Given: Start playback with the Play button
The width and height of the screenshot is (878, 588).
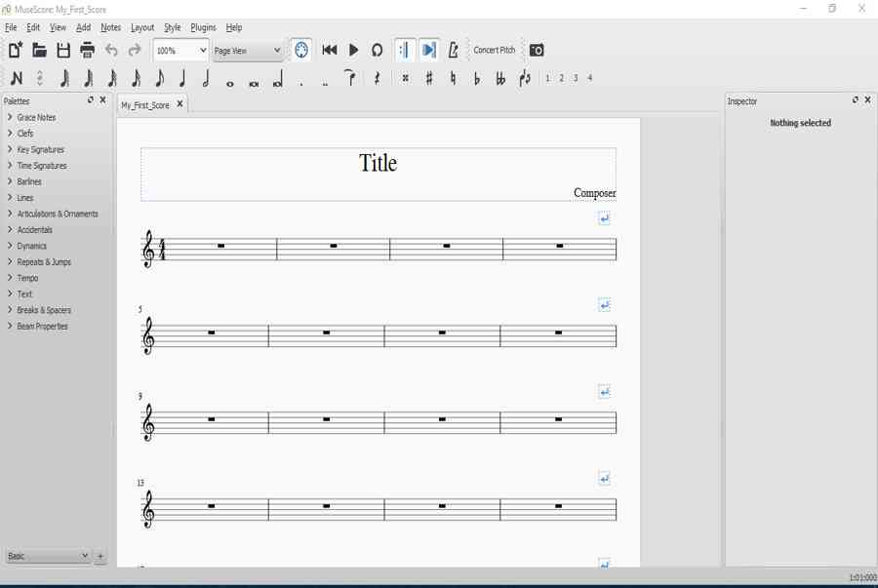Looking at the screenshot, I should pyautogui.click(x=353, y=50).
